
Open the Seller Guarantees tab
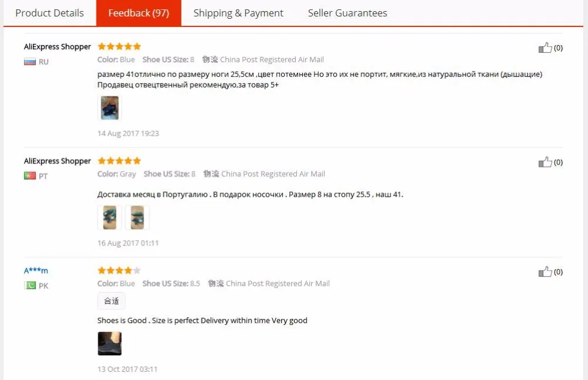348,13
